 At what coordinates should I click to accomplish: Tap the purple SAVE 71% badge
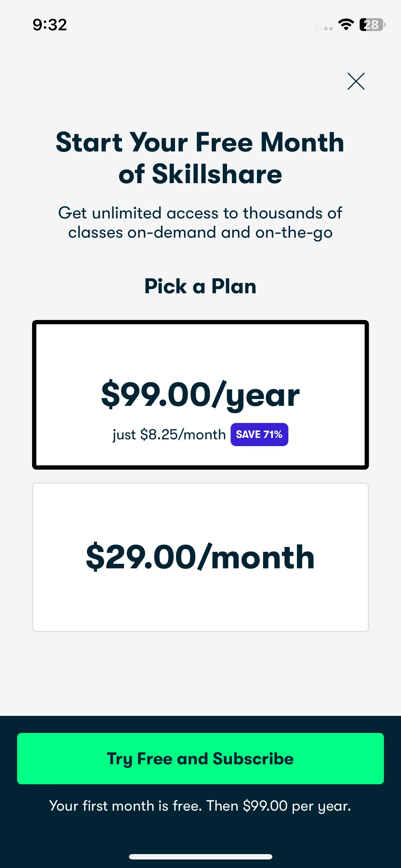259,434
